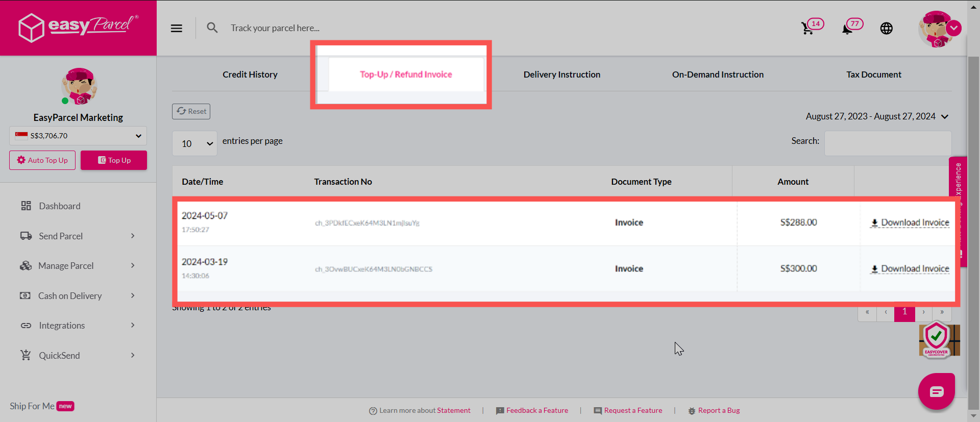
Task: Sort by the Transaction No header
Action: [x=343, y=182]
